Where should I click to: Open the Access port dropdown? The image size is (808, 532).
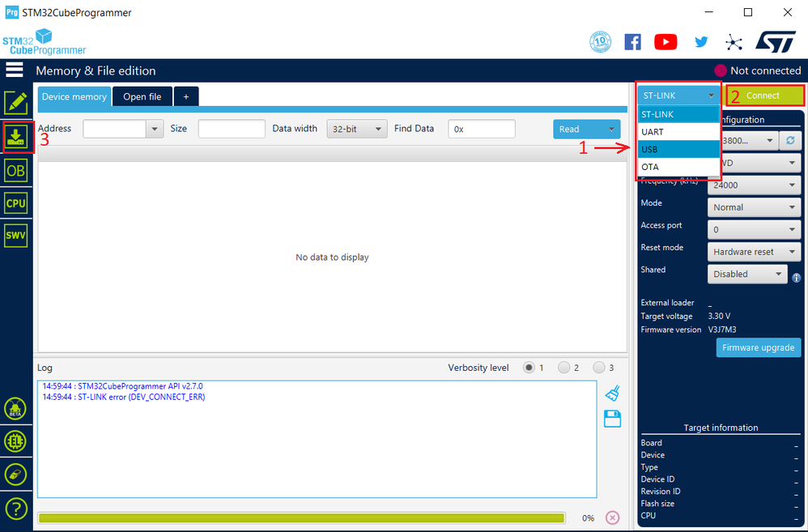click(x=755, y=229)
